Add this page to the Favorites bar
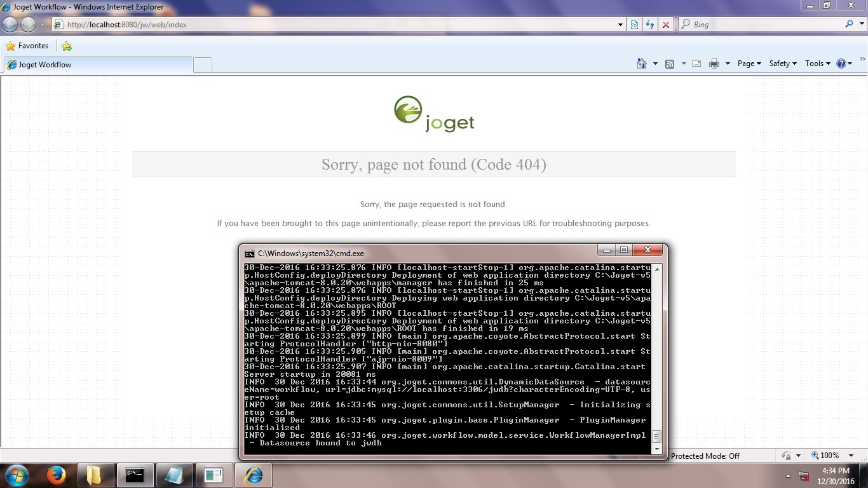 67,46
